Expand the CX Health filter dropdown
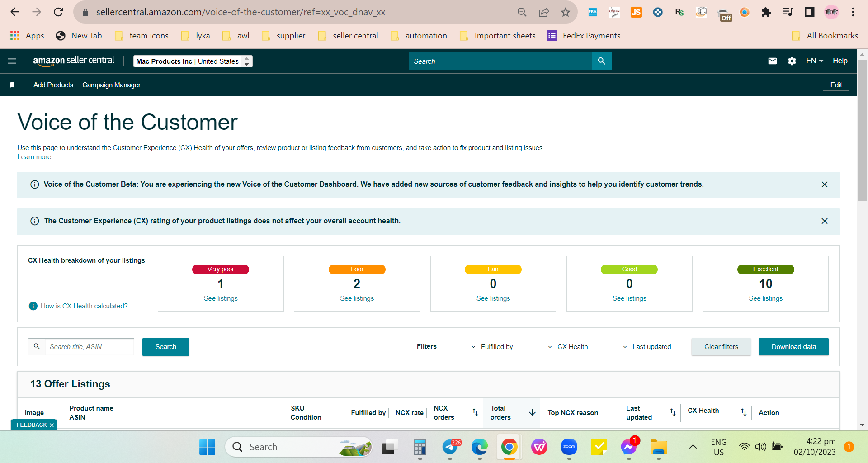Screen dimensions: 868x463 pos(568,347)
